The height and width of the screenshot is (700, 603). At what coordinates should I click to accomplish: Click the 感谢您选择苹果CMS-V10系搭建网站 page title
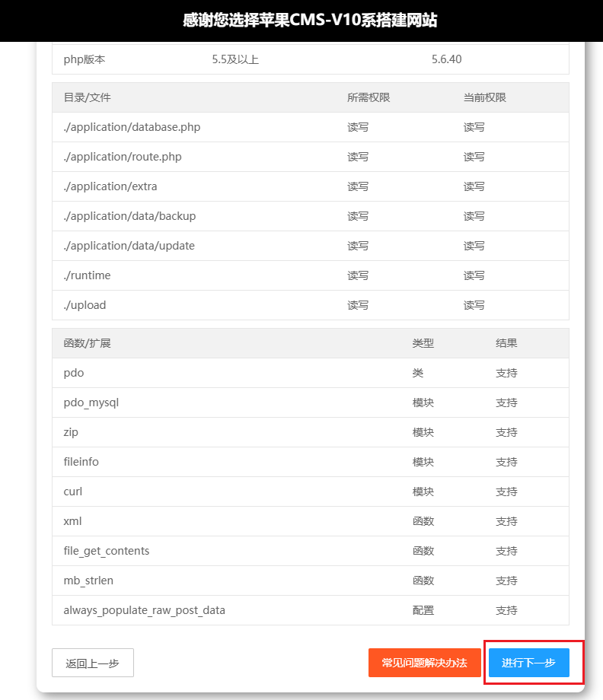point(310,20)
